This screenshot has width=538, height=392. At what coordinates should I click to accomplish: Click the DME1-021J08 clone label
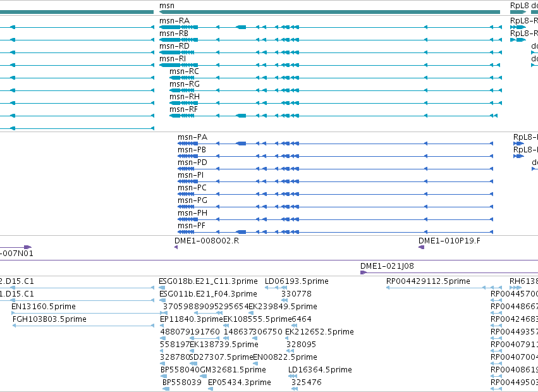[387, 266]
